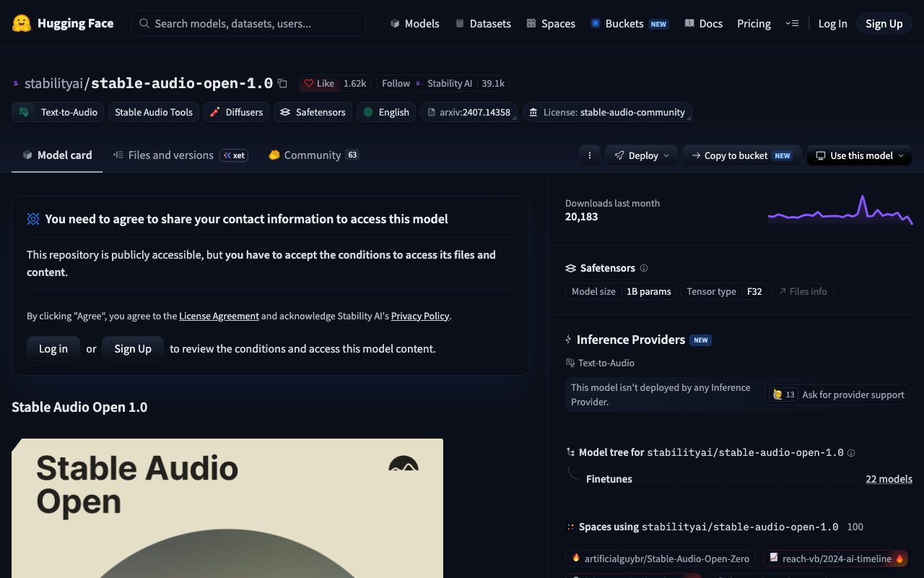924x578 pixels.
Task: Expand the Use this model dropdown
Action: point(859,155)
